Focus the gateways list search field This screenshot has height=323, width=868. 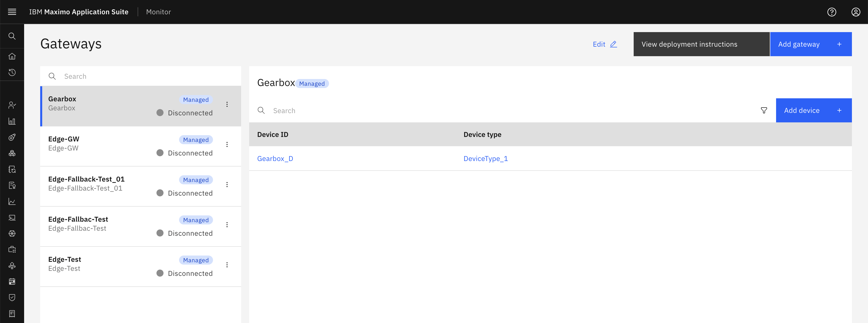pos(140,76)
